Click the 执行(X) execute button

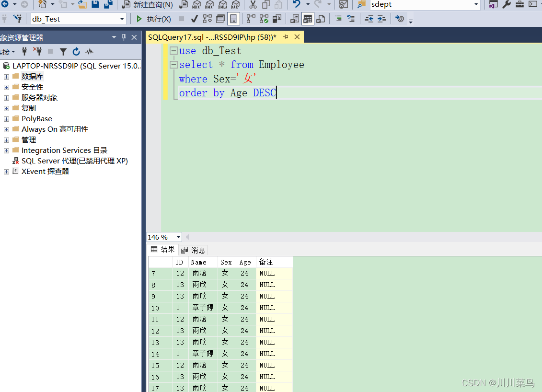[x=153, y=19]
